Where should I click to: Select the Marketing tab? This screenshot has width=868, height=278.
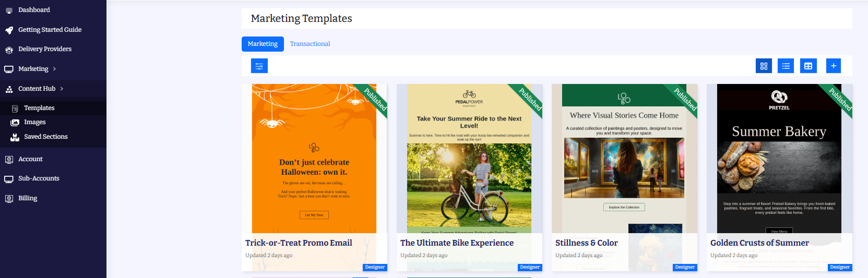[263, 44]
